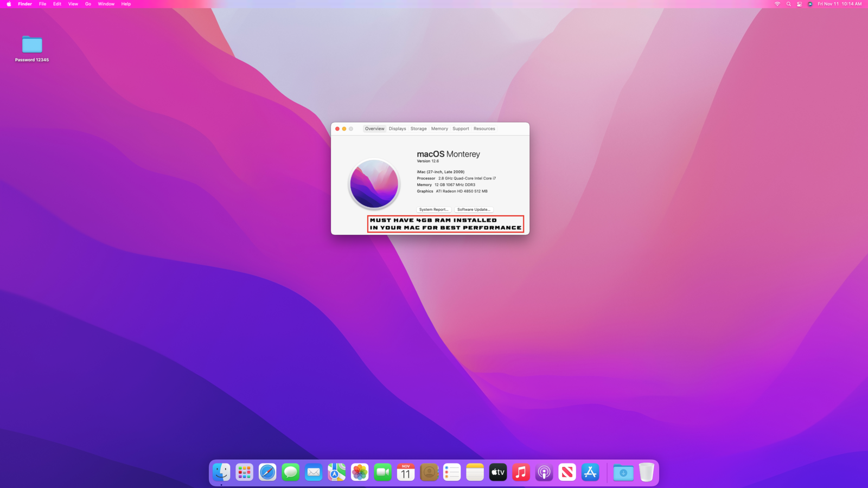Open Podcasts from the Dock
Screen dimensions: 868x488
tap(544, 472)
